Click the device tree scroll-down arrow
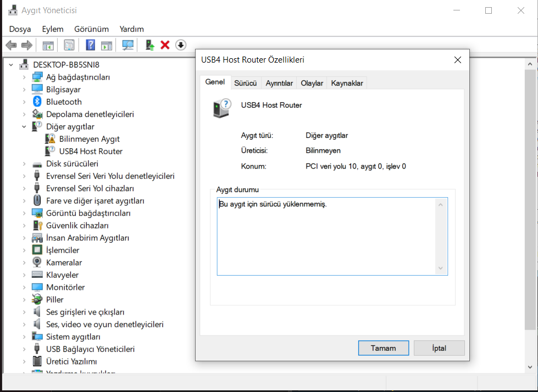The image size is (538, 392). (x=530, y=367)
